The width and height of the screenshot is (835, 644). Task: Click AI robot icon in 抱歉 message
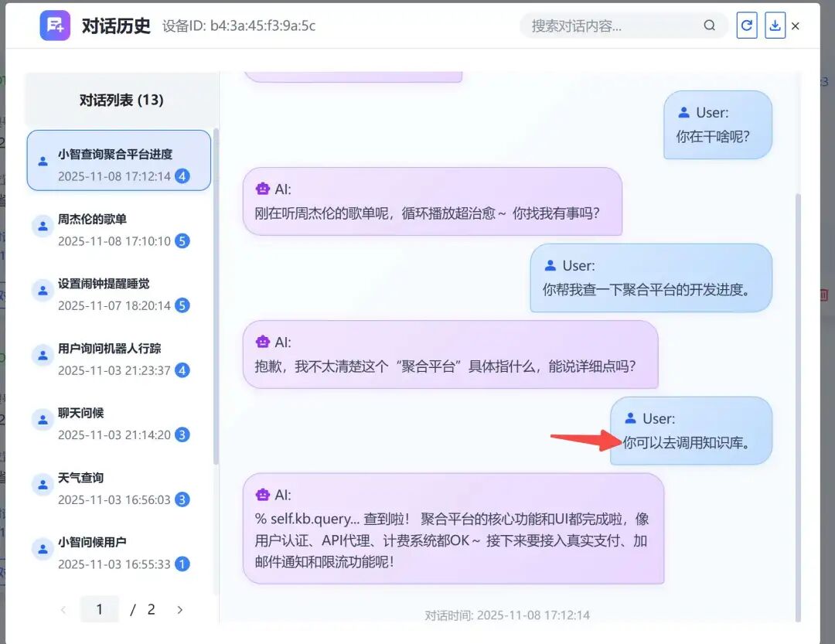pos(263,342)
